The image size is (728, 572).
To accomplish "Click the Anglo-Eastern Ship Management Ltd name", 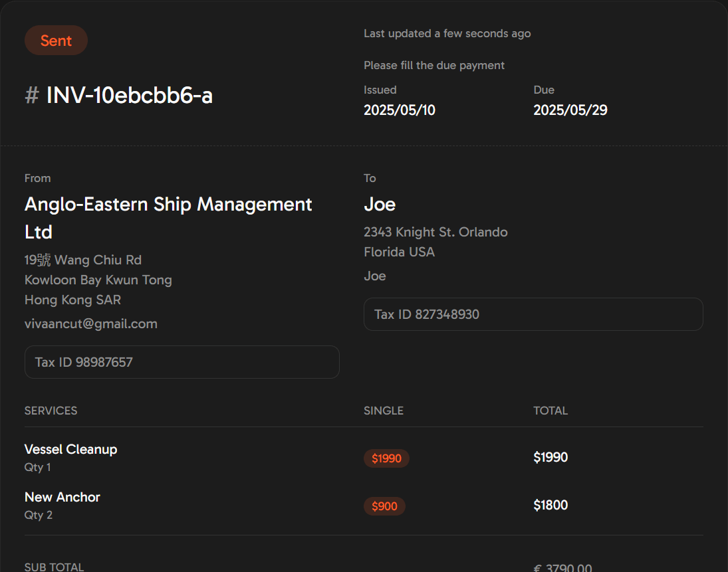I will coord(168,218).
